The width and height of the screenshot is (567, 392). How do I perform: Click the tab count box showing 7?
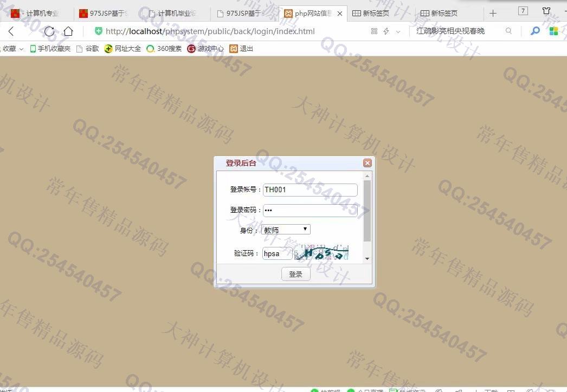[523, 11]
